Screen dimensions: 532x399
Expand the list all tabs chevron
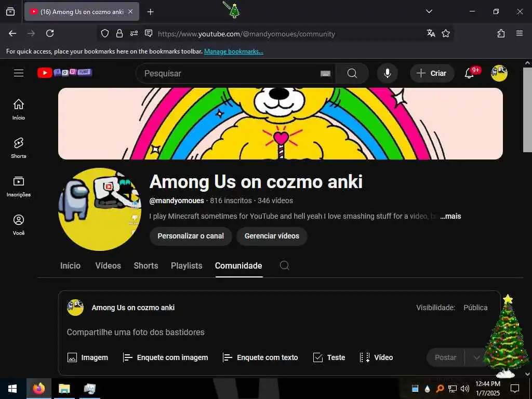pyautogui.click(x=429, y=11)
